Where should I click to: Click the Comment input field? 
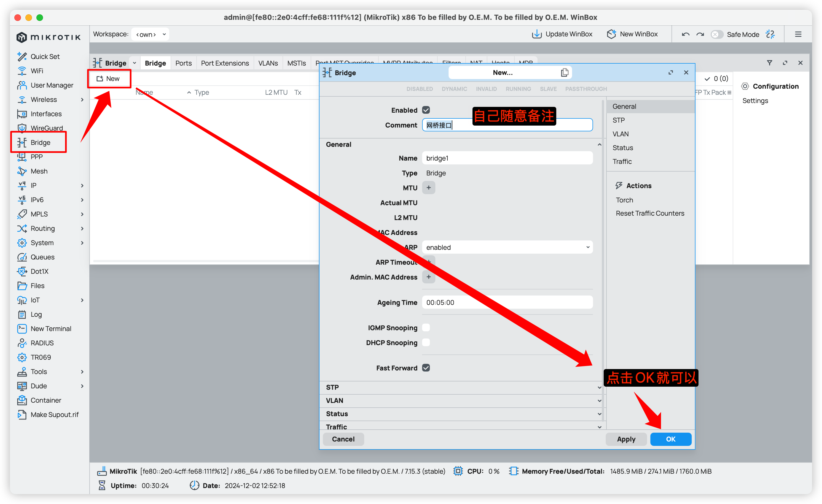(x=507, y=125)
